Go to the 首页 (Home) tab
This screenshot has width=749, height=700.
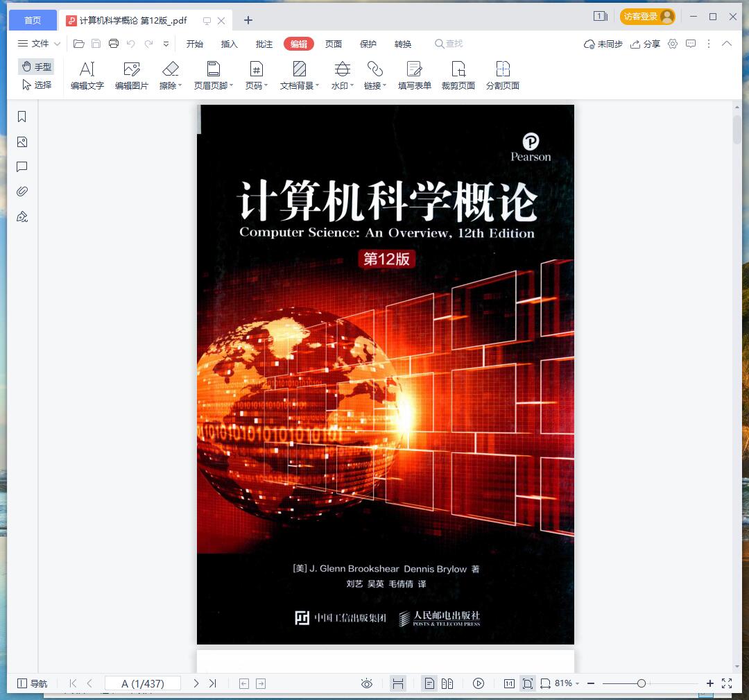33,20
